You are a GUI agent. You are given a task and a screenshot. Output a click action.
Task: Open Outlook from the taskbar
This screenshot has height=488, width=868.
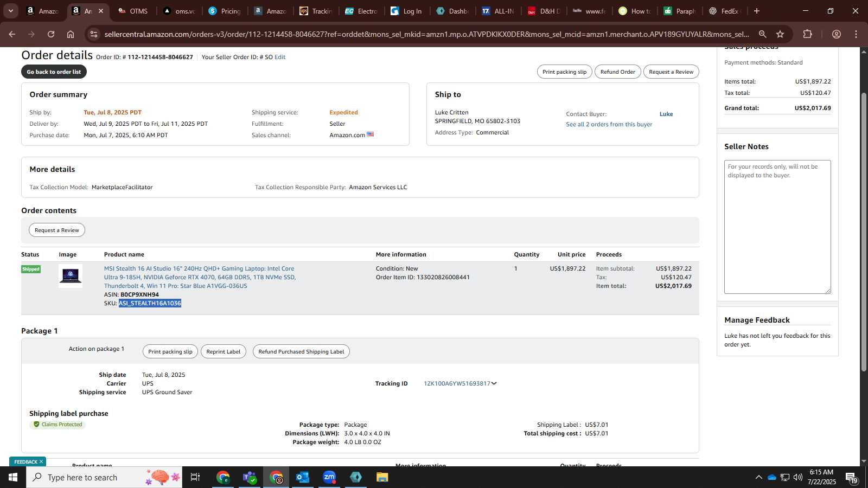302,477
